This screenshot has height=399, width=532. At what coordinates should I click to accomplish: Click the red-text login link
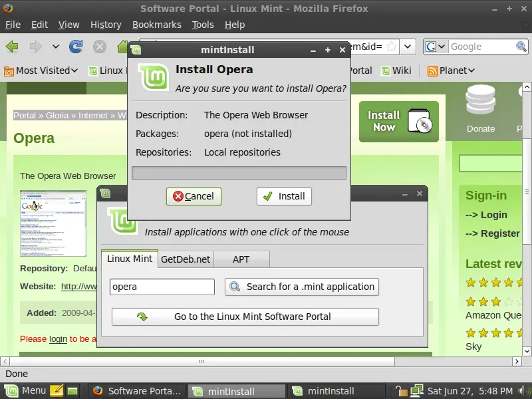point(58,339)
